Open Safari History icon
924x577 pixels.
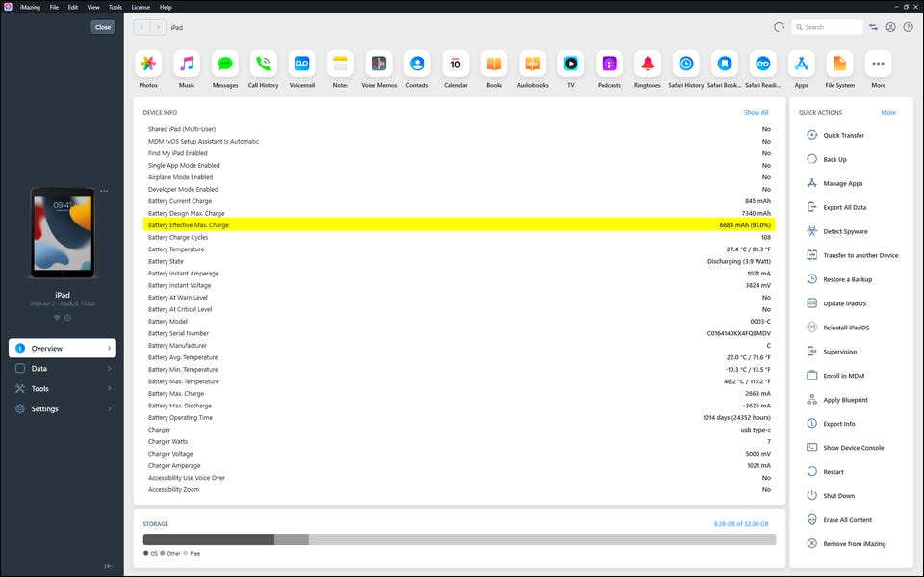click(x=686, y=64)
